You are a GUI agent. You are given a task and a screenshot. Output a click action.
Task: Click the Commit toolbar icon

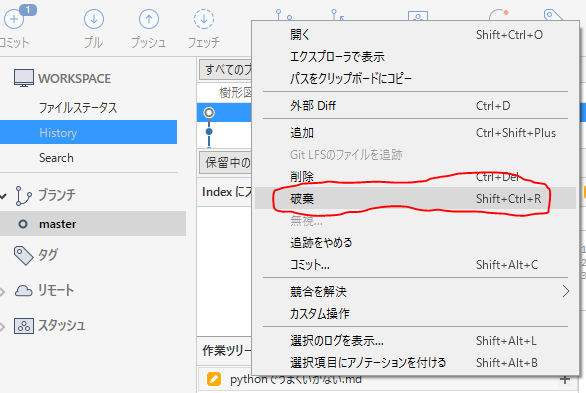point(14,19)
